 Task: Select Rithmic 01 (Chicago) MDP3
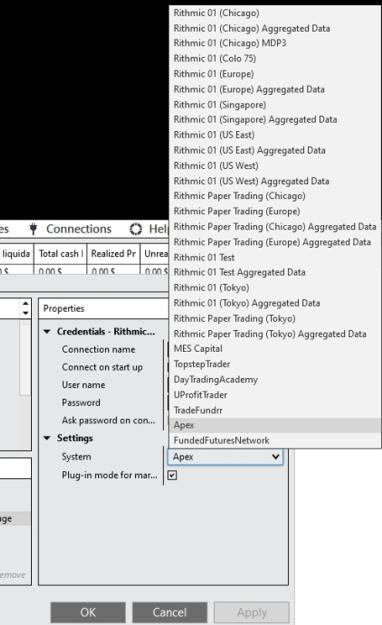coord(274,43)
